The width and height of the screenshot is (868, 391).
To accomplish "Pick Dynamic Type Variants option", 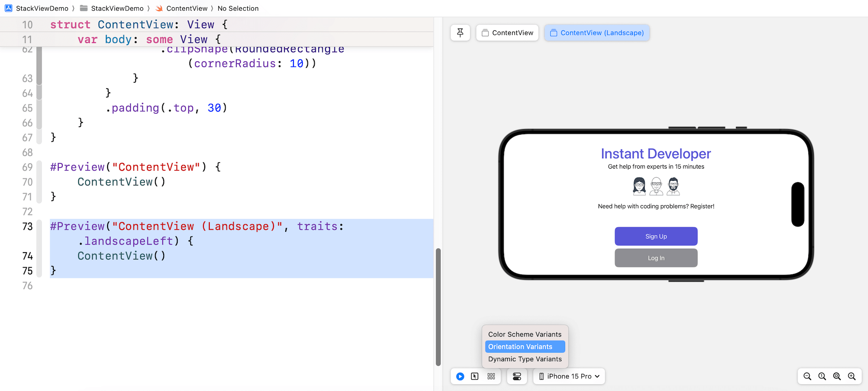I will point(524,359).
